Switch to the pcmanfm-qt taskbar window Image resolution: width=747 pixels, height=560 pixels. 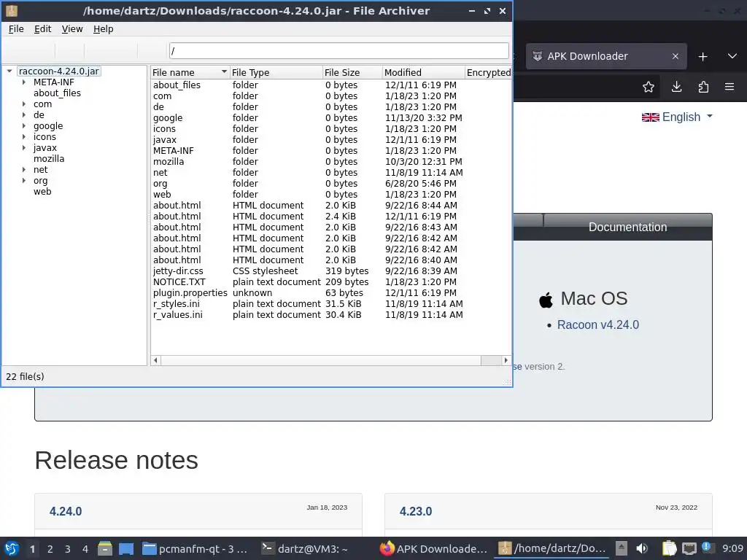coord(196,548)
